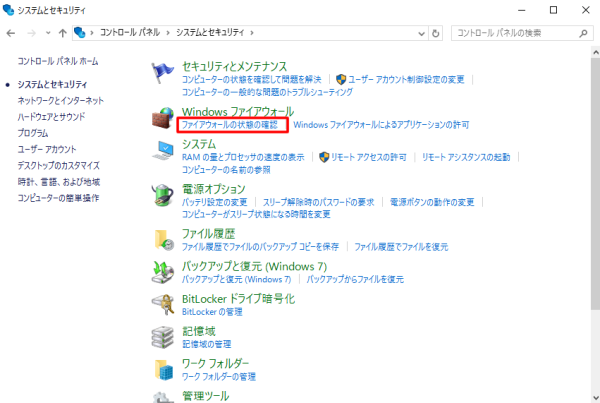Click the magnifier icon in the search box
This screenshot has width=600, height=403.
click(583, 33)
